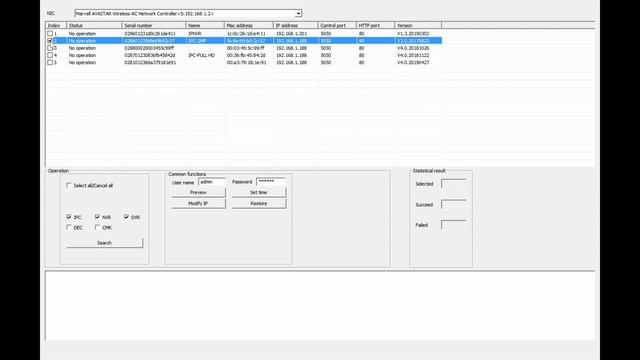Toggle Select all/Cancel all checkbox
This screenshot has width=640, height=360.
(69, 185)
